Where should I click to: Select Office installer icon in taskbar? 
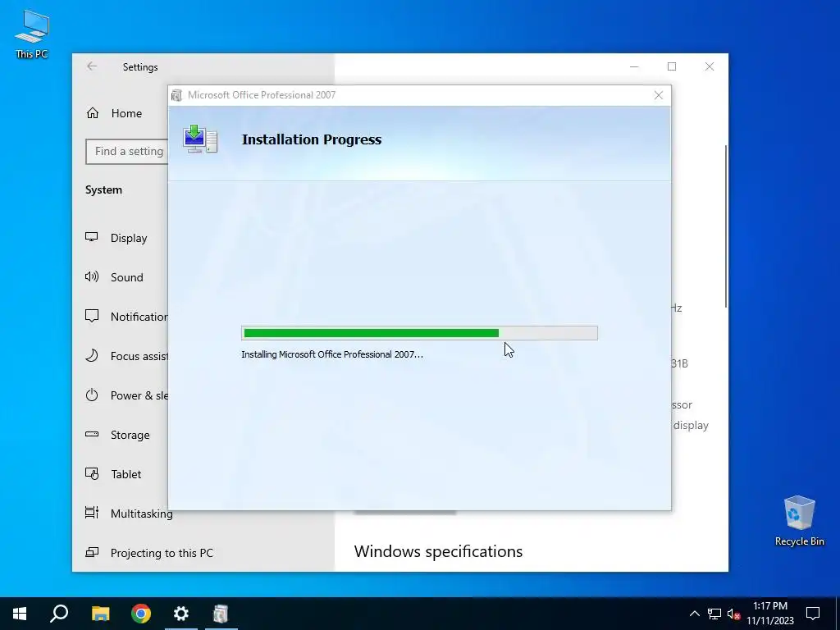pos(221,614)
